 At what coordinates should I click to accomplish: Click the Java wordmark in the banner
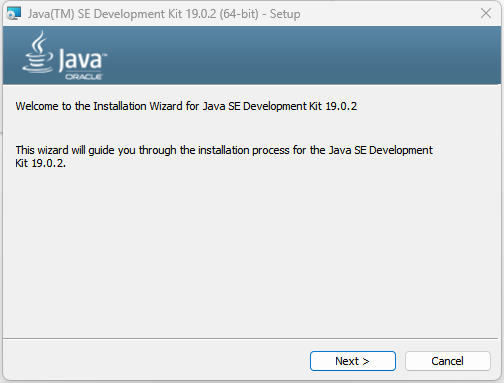(x=80, y=60)
